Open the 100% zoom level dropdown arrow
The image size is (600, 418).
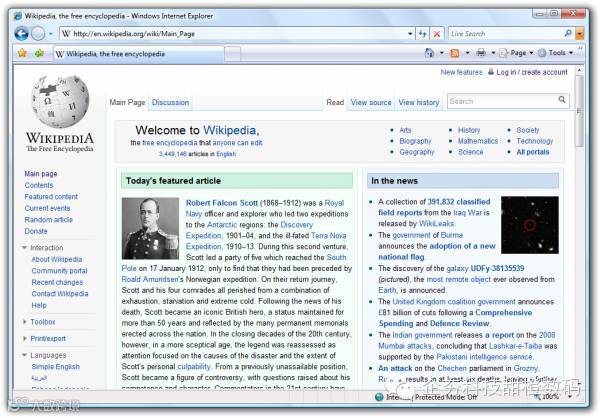click(571, 397)
